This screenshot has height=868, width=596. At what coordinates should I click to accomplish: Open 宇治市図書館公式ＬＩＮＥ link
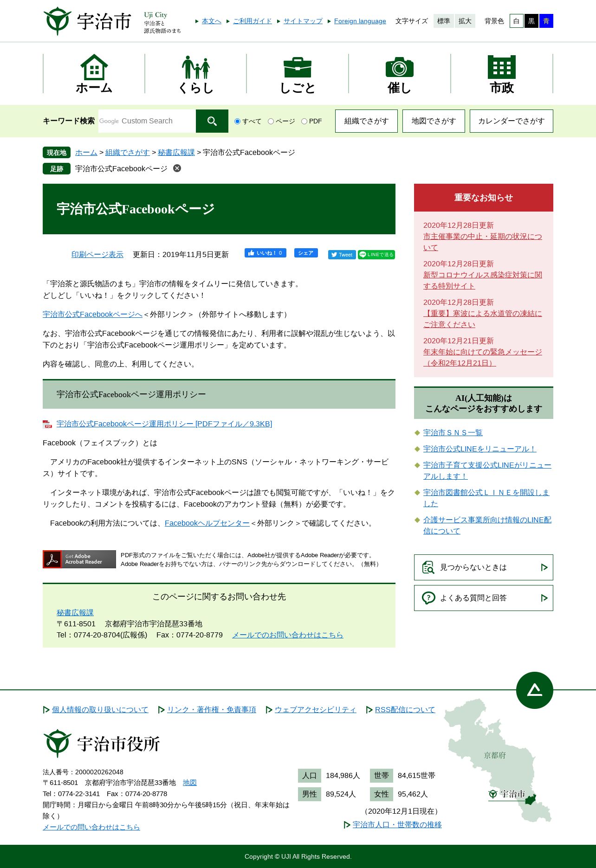[486, 498]
